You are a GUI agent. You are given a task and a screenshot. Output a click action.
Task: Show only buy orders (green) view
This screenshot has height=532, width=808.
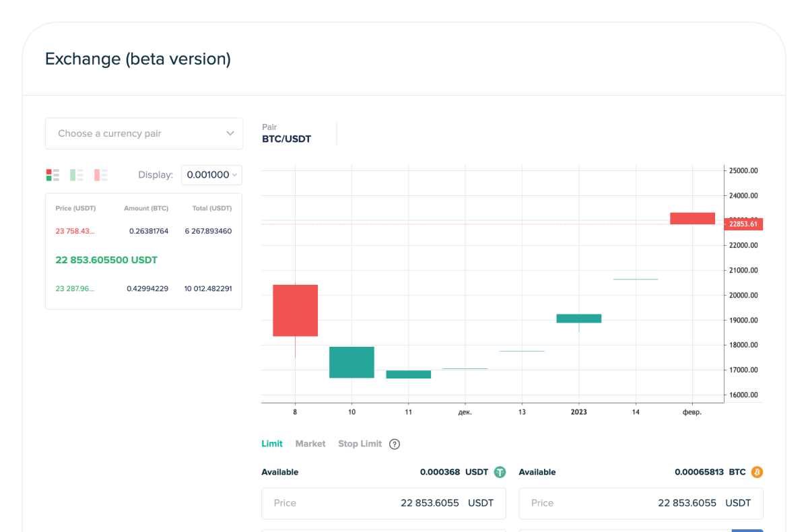point(77,175)
